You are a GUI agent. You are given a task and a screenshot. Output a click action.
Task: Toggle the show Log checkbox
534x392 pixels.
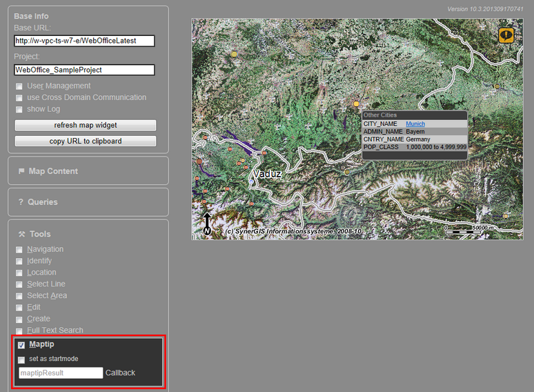click(x=19, y=110)
